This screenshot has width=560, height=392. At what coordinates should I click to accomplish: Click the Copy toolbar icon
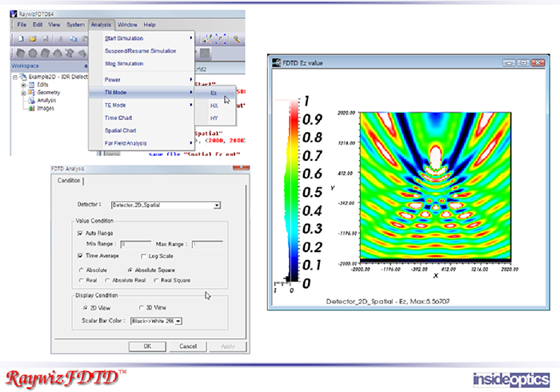(x=74, y=39)
